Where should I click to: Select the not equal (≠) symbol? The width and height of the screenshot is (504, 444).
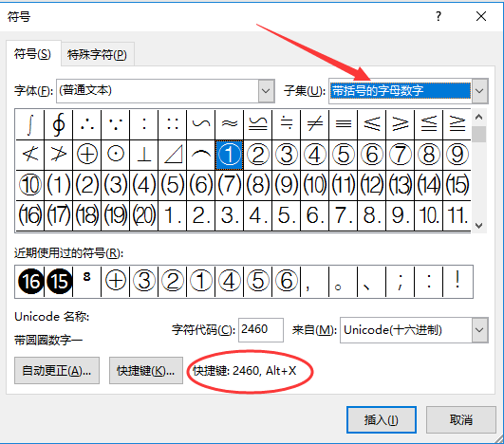pos(315,124)
